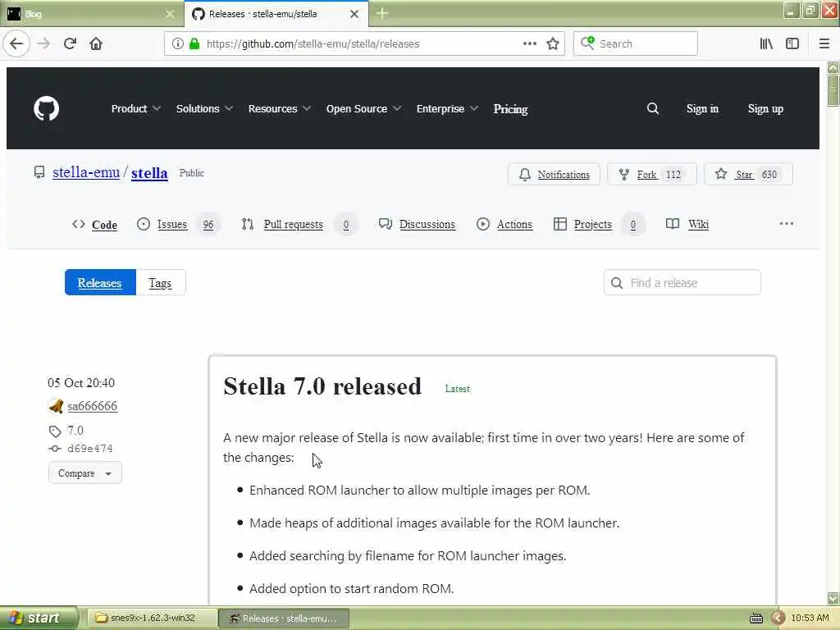Show more repository tabs via ellipsis
Viewport: 840px width, 630px height.
pos(787,223)
